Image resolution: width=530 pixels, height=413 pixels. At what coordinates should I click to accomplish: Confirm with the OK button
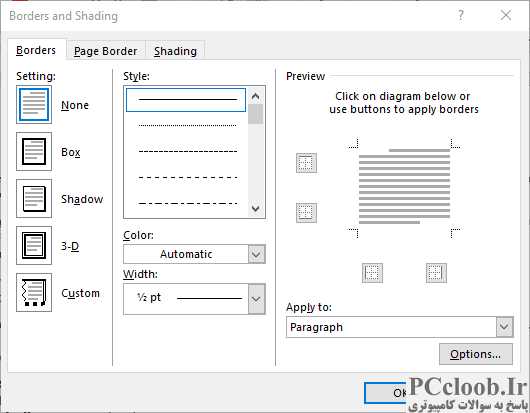(386, 393)
